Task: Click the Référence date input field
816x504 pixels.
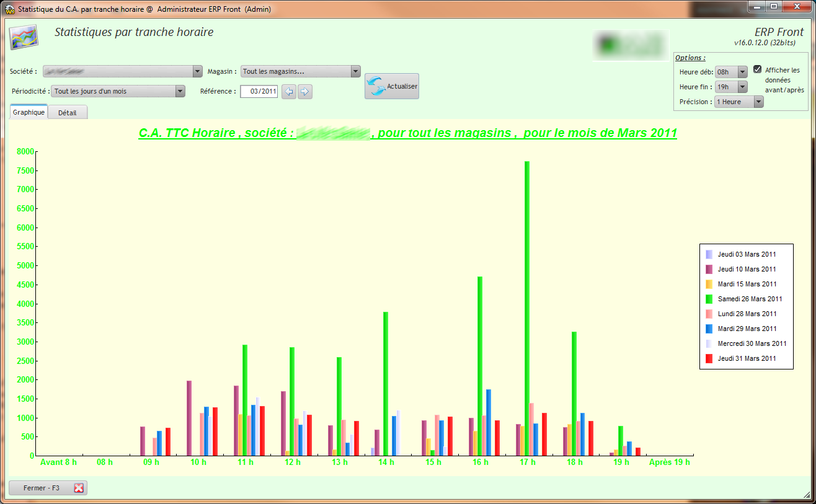Action: click(259, 92)
